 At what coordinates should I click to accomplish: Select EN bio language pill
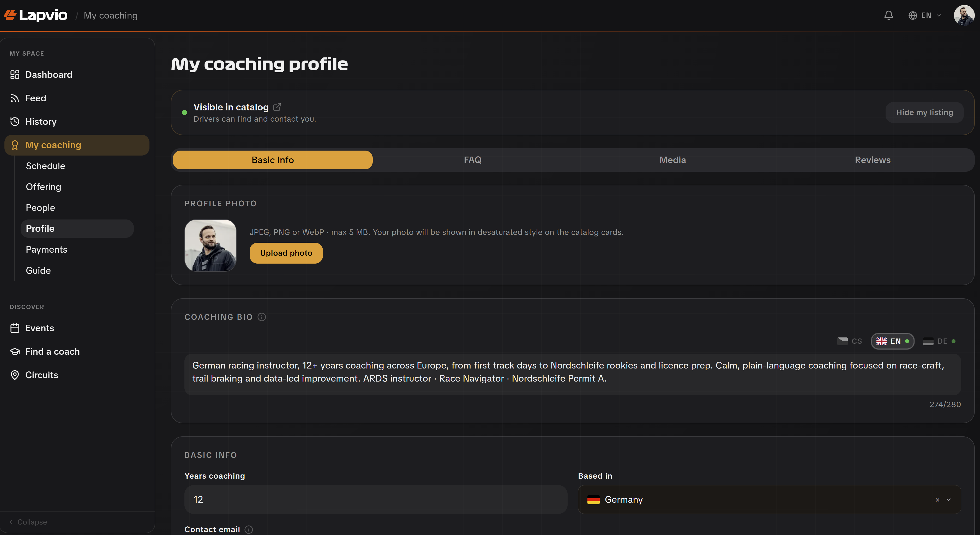[893, 341]
